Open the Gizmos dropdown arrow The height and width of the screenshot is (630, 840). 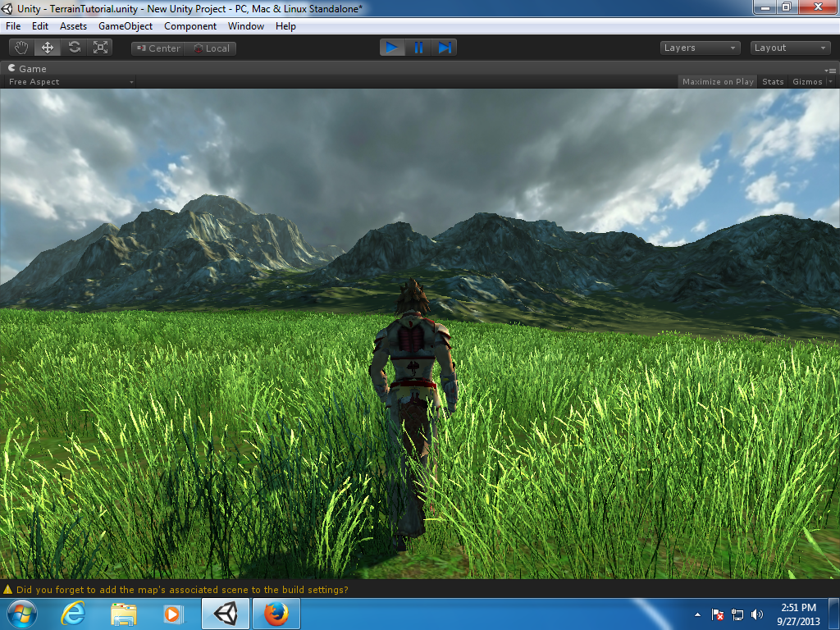830,81
